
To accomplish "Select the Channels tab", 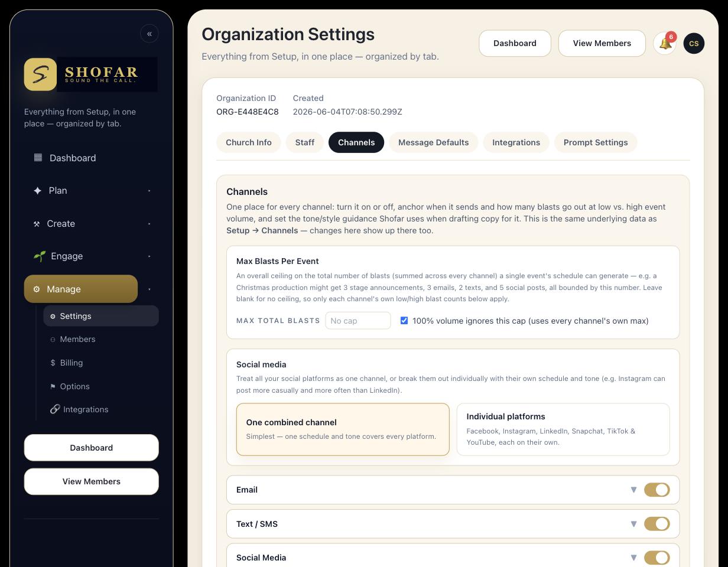I will (356, 142).
